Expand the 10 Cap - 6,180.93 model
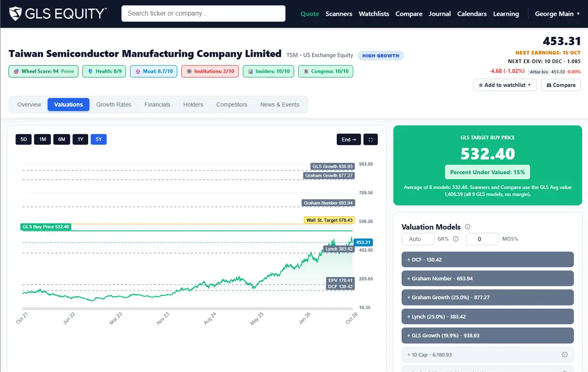This screenshot has width=588, height=372. pos(488,355)
